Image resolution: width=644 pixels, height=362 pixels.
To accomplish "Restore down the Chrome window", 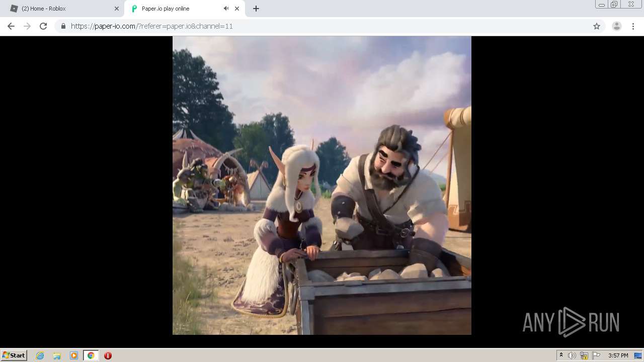I will (x=614, y=5).
